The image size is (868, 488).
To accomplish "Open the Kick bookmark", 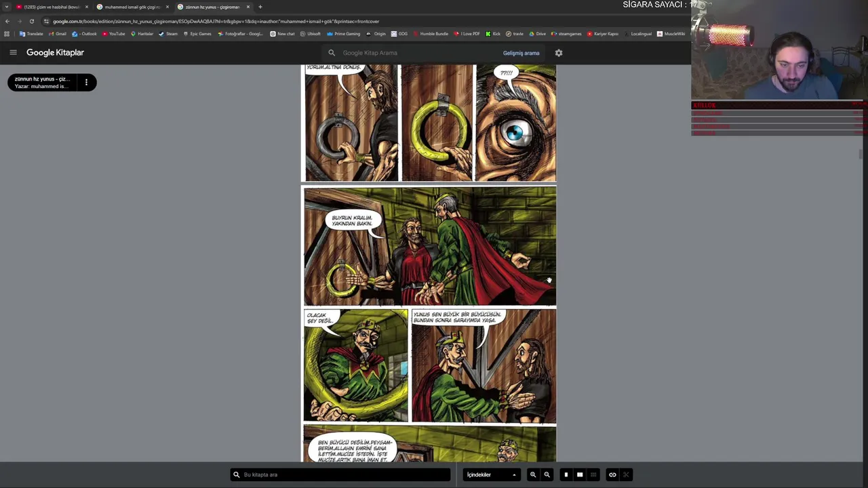I will click(x=494, y=34).
